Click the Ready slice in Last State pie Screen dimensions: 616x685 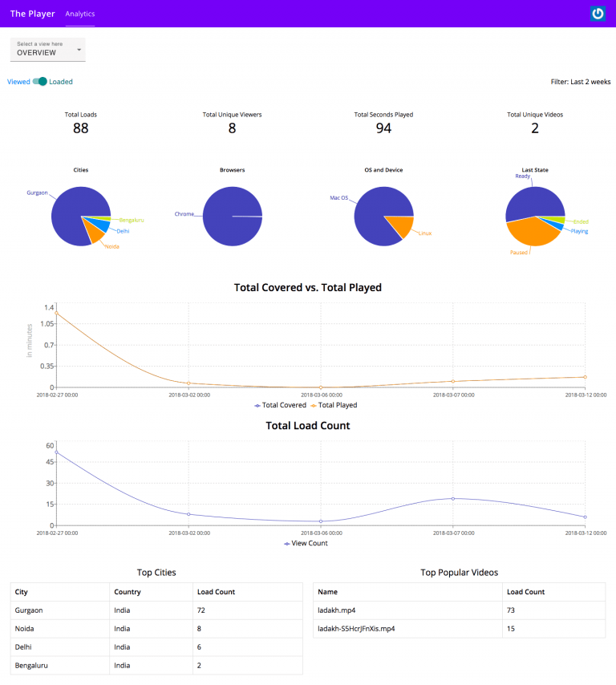(533, 201)
